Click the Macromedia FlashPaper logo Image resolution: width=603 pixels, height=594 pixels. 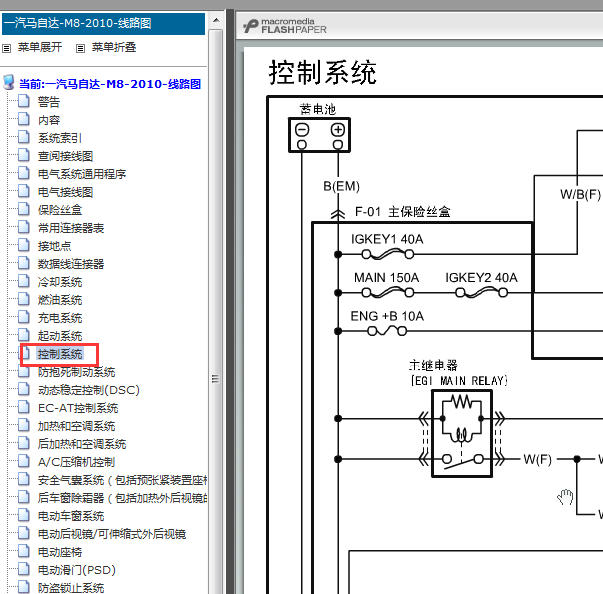pos(285,26)
